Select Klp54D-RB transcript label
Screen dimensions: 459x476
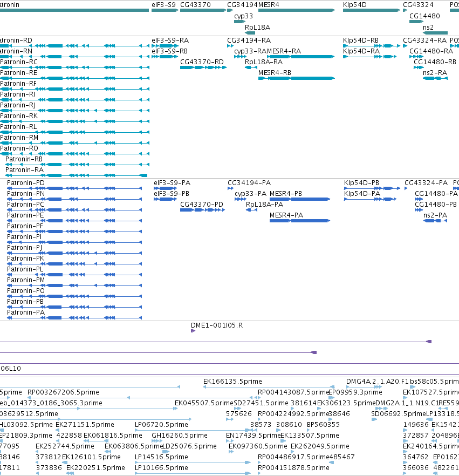(361, 40)
